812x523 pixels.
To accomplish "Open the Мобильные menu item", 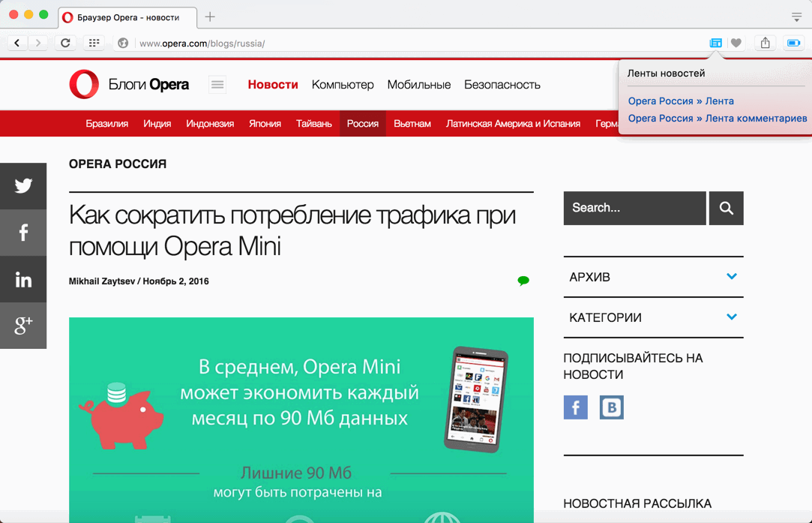I will point(419,85).
